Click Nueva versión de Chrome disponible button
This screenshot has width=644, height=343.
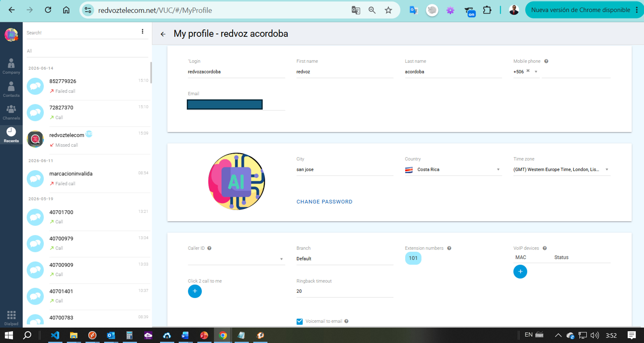coord(581,10)
